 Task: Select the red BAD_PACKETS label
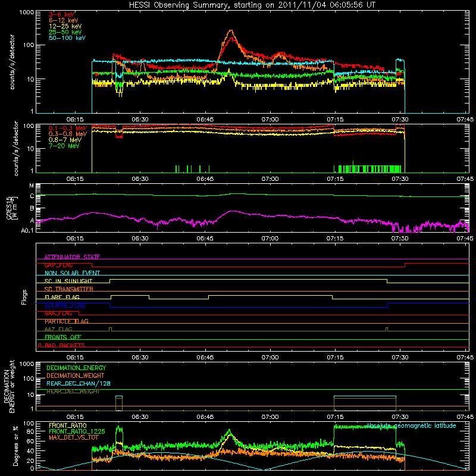(x=65, y=345)
